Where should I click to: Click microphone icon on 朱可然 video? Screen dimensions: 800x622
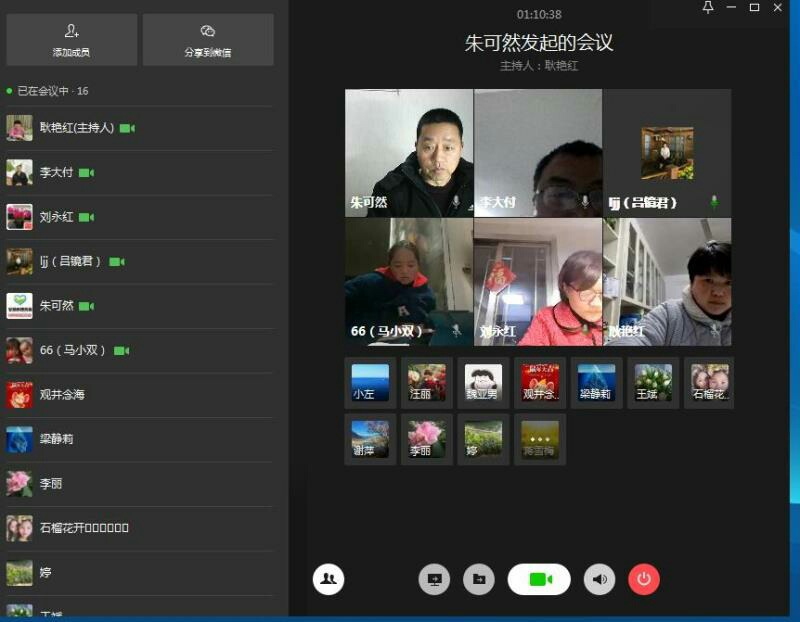456,202
